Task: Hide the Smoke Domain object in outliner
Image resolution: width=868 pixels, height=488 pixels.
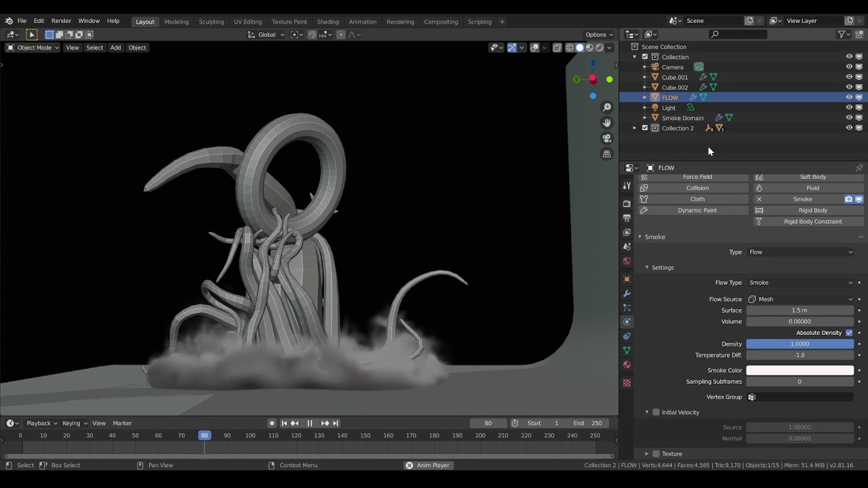Action: (x=849, y=118)
